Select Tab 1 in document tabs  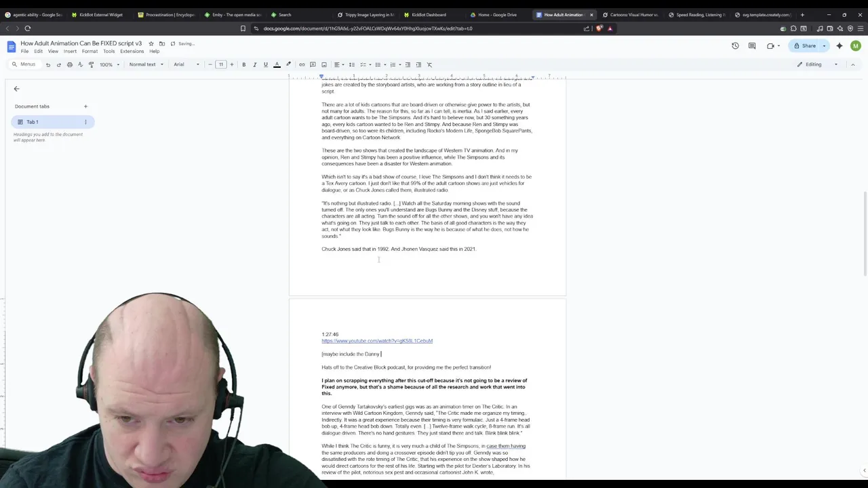point(52,122)
